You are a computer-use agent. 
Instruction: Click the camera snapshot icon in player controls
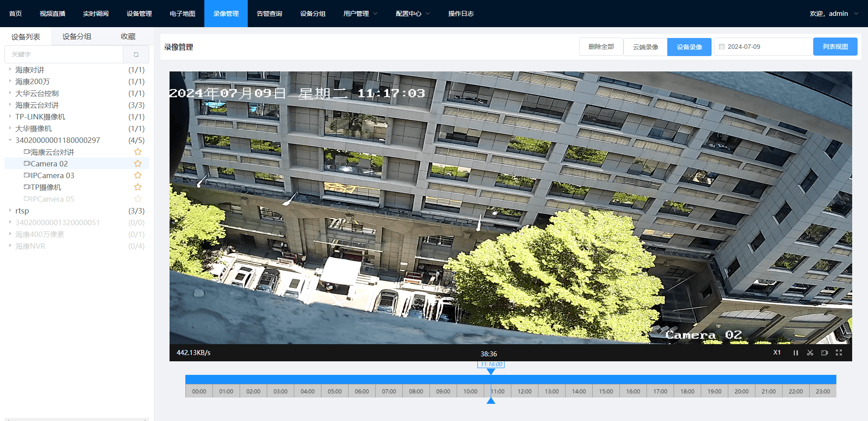(x=825, y=353)
